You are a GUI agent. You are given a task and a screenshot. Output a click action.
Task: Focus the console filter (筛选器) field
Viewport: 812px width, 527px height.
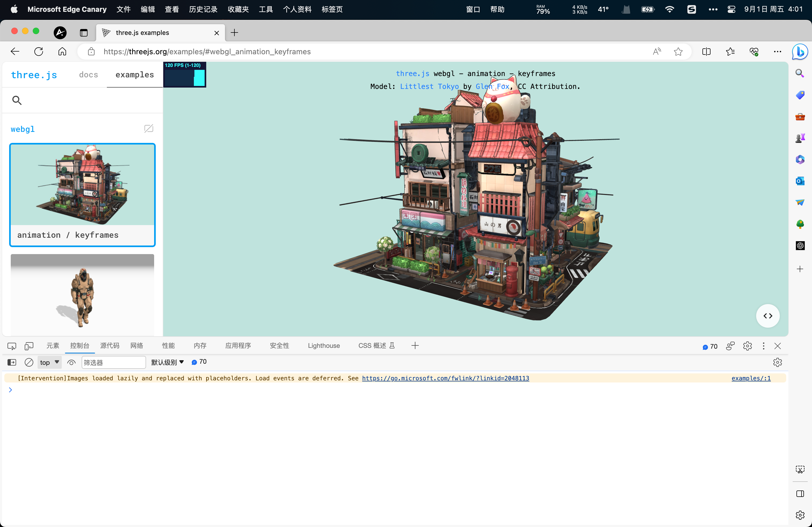pyautogui.click(x=114, y=363)
